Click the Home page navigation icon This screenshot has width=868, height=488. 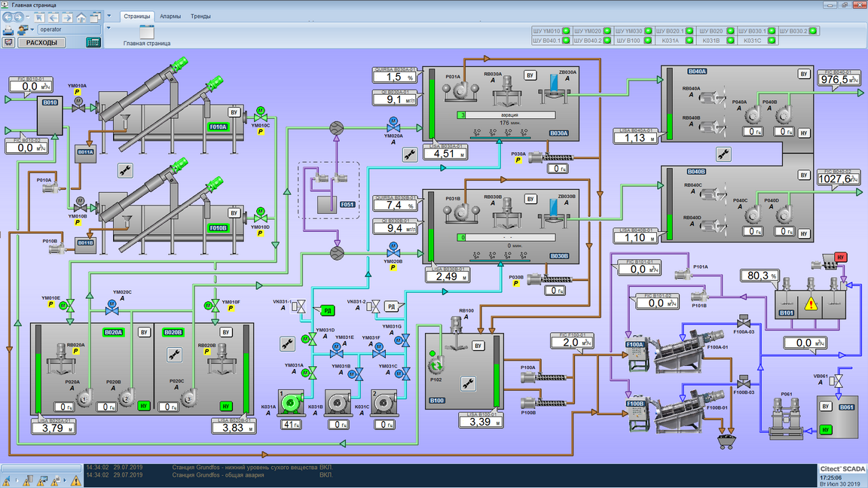[x=81, y=18]
